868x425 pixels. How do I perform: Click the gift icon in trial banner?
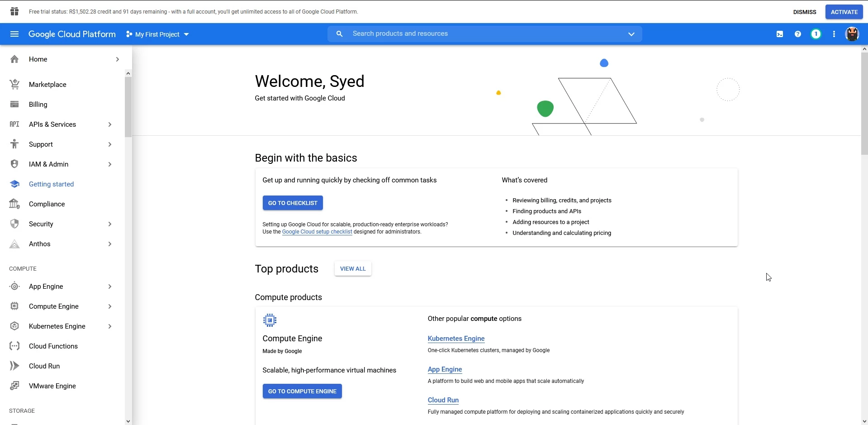14,12
